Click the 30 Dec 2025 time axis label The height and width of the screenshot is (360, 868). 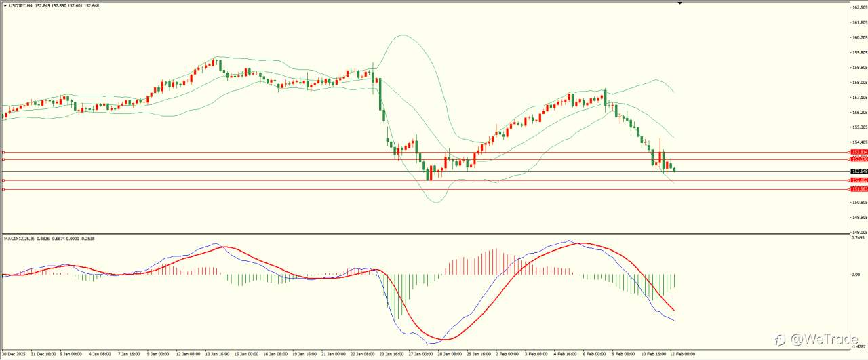(12, 354)
